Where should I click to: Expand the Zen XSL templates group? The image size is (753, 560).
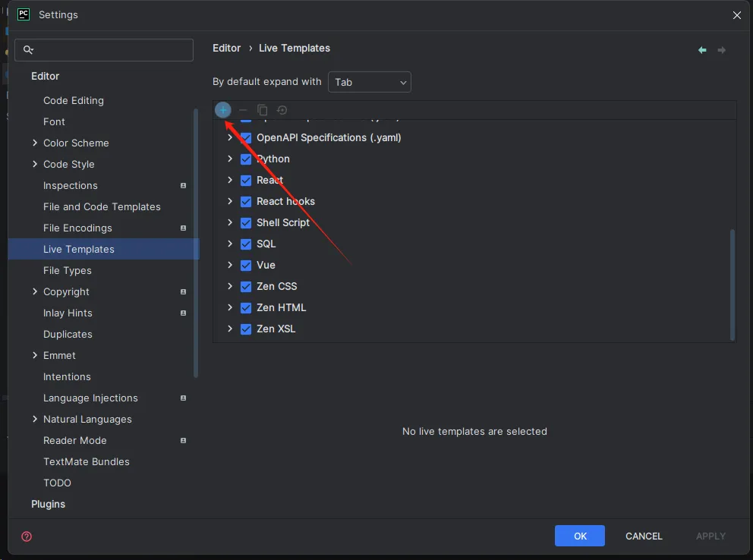[x=230, y=329]
